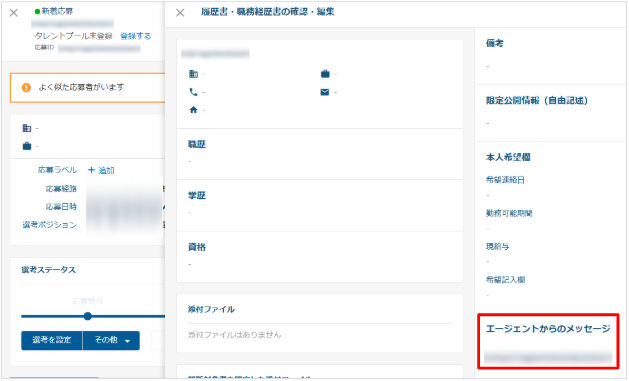Click the building icon in resume header
629x381 pixels.
pyautogui.click(x=193, y=74)
